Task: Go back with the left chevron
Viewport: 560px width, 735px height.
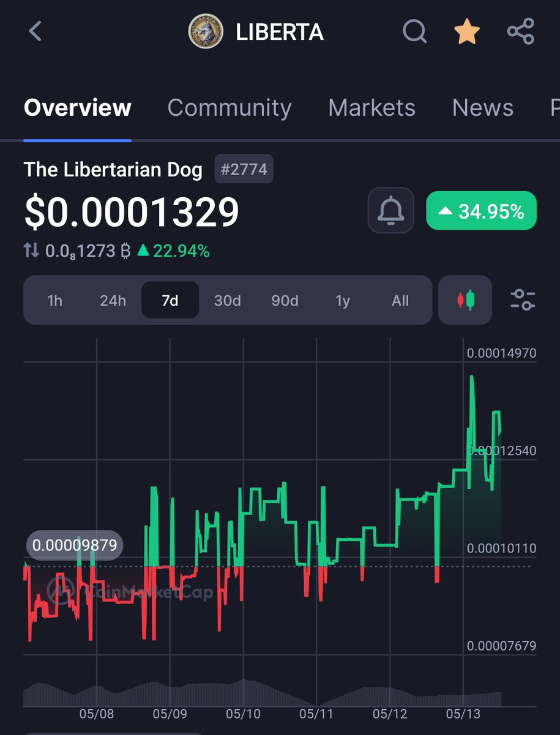Action: pos(35,31)
